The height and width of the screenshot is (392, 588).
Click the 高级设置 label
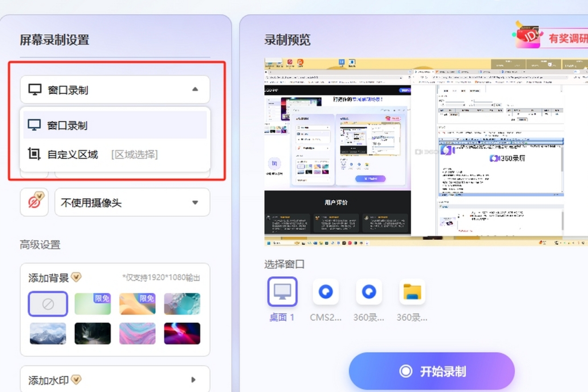tap(40, 245)
